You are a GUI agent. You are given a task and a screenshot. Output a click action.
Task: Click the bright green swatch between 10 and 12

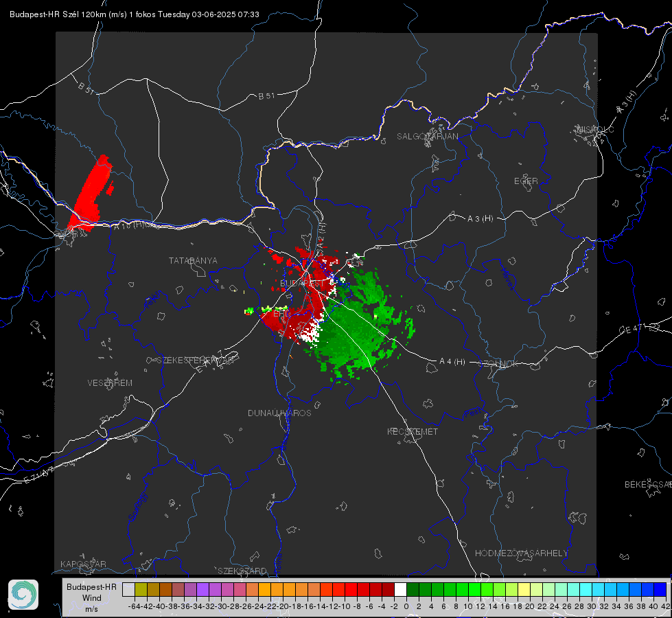pyautogui.click(x=474, y=590)
